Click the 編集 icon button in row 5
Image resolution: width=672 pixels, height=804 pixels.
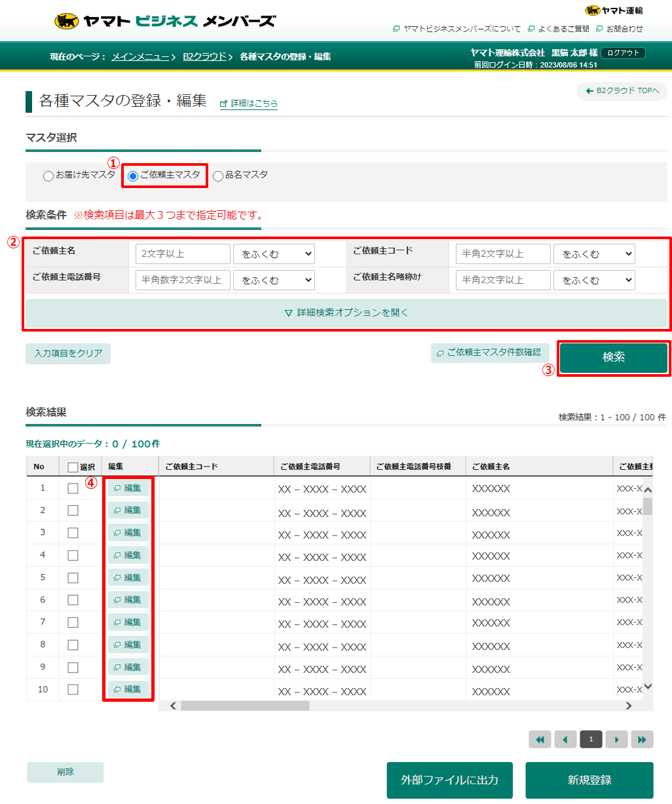[x=128, y=577]
